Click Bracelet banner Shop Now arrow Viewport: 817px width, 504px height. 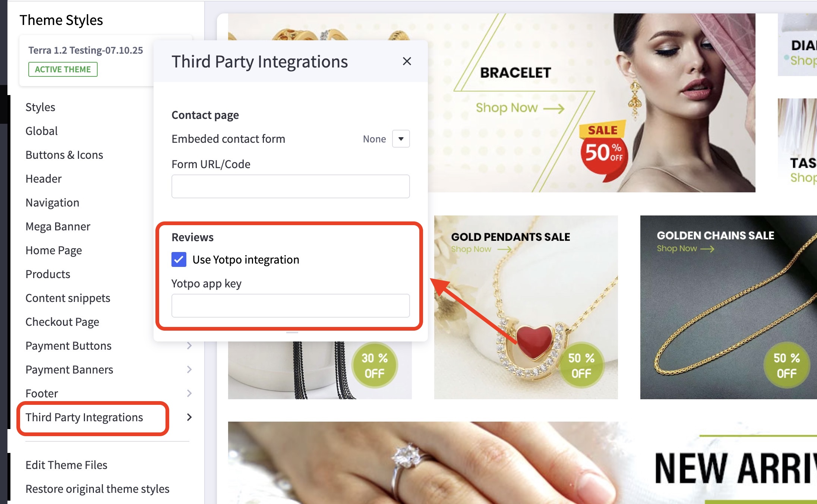coord(554,108)
